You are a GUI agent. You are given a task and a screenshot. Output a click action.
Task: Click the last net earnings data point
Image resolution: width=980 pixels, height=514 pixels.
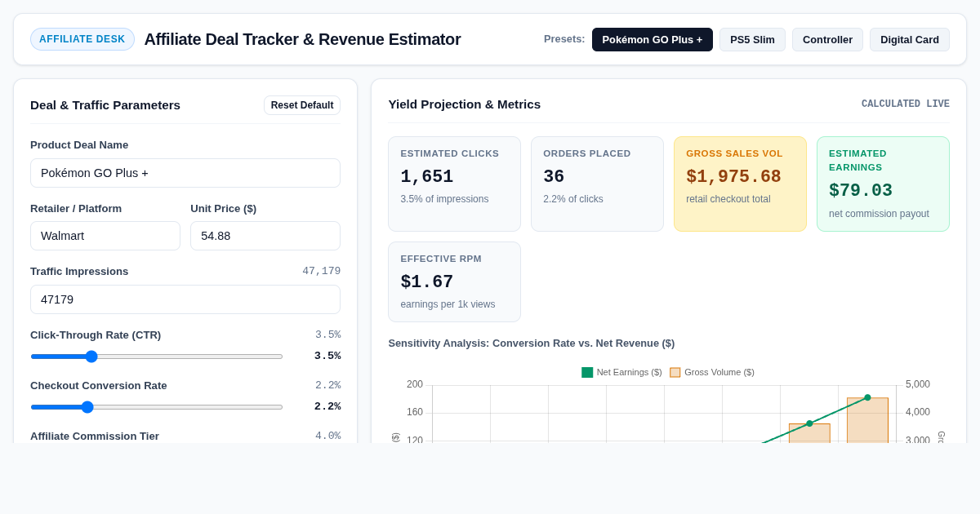click(867, 398)
